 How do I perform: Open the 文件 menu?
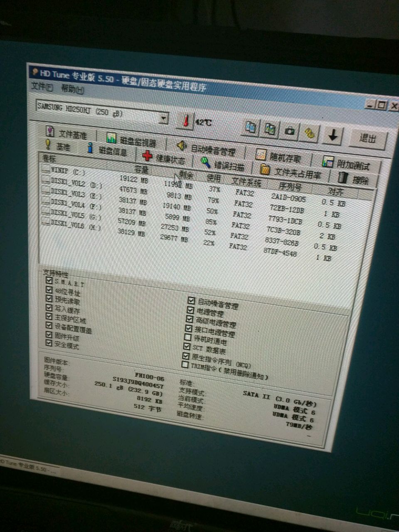pyautogui.click(x=42, y=87)
